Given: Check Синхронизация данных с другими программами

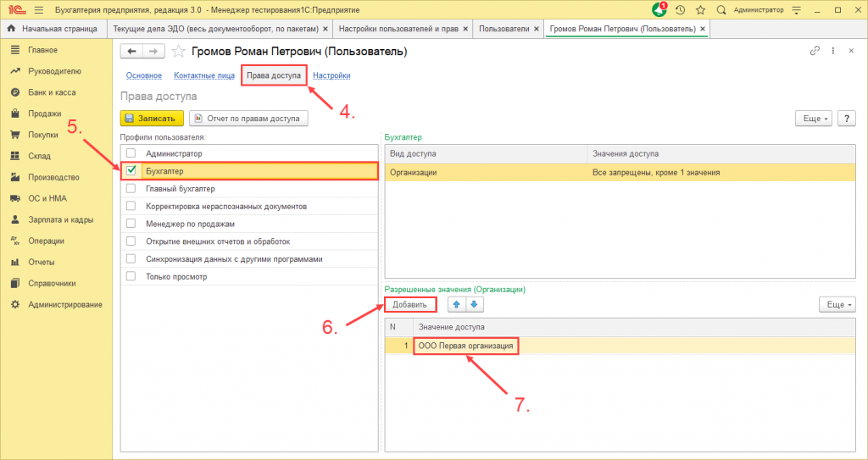Looking at the screenshot, I should coord(131,258).
